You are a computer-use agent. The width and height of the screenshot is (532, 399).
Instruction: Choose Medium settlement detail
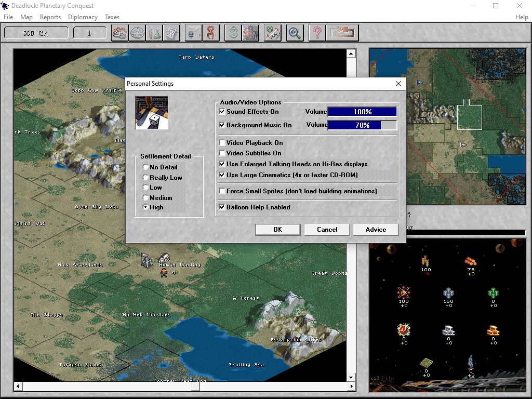pyautogui.click(x=145, y=197)
